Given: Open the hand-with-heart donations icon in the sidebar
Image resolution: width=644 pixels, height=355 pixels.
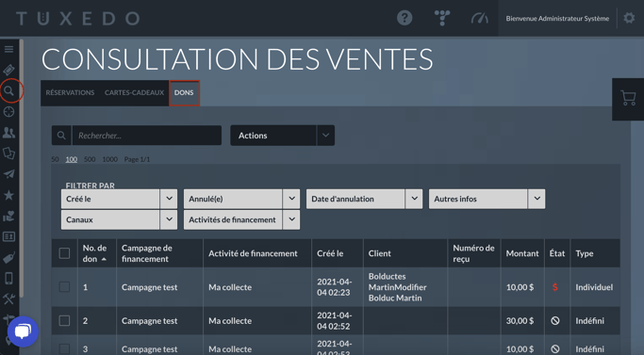Looking at the screenshot, I should pyautogui.click(x=8, y=216).
